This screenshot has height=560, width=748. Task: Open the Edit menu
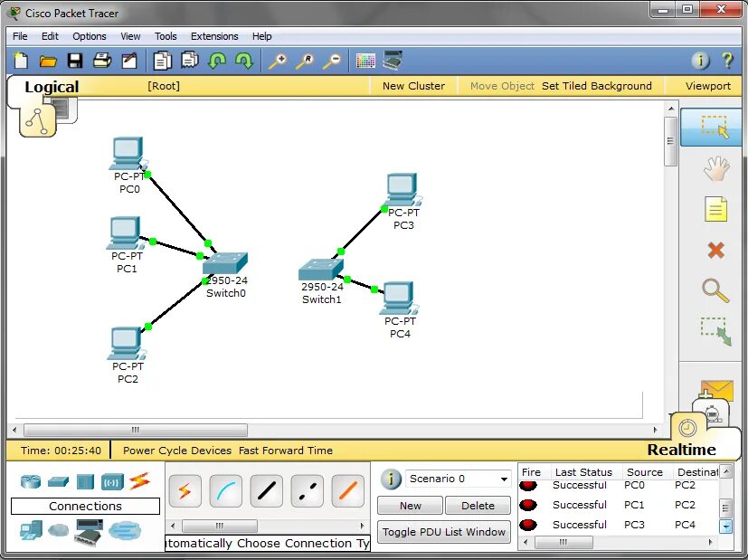point(50,36)
